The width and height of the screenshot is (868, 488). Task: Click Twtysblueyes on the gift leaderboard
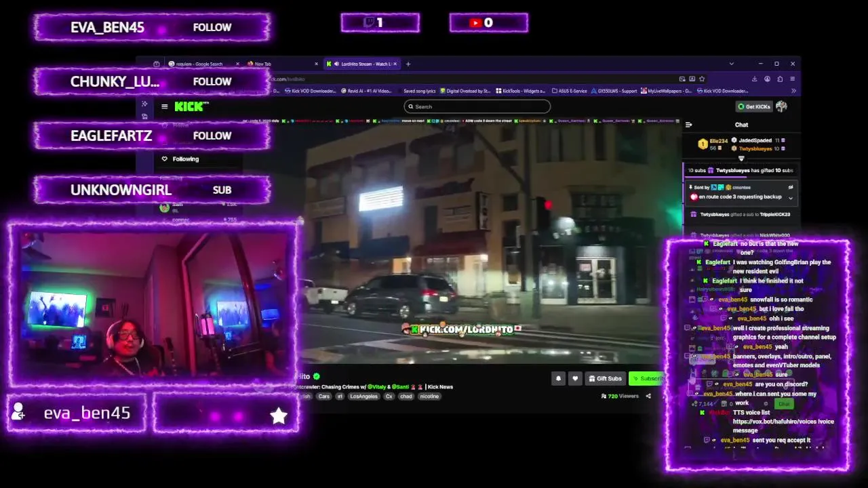(x=755, y=148)
